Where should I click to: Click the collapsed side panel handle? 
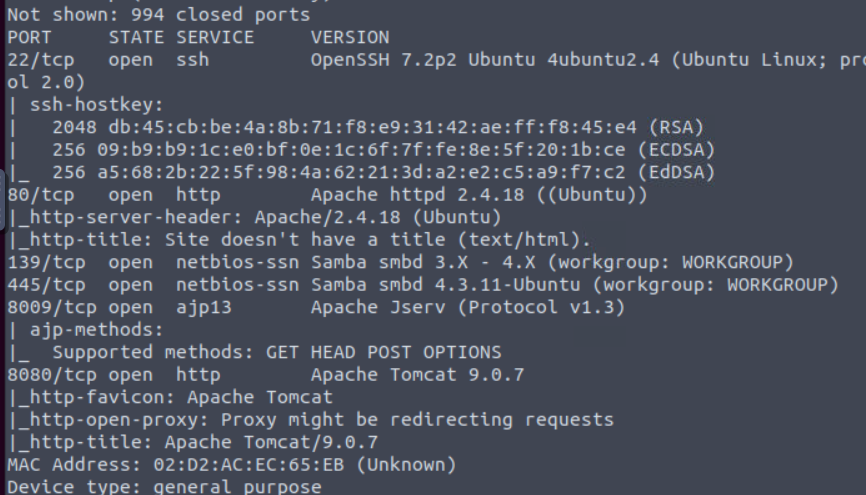click(x=2, y=199)
